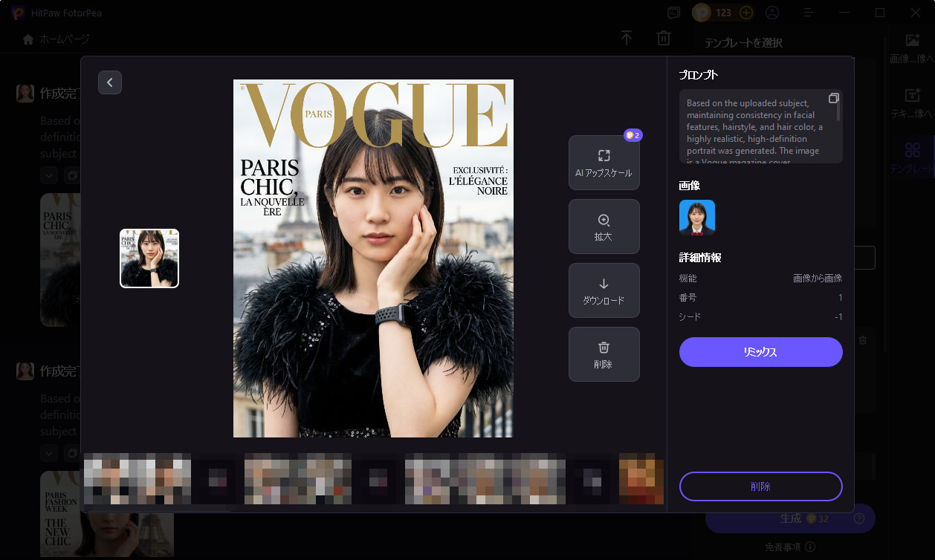
Task: Expand the first 作成完了 item's chevron
Action: click(48, 175)
